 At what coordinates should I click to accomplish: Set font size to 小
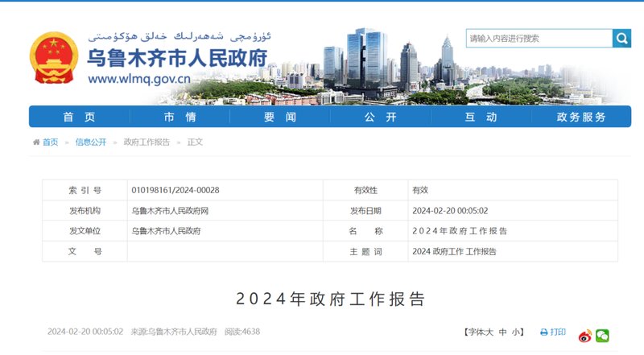click(x=516, y=332)
